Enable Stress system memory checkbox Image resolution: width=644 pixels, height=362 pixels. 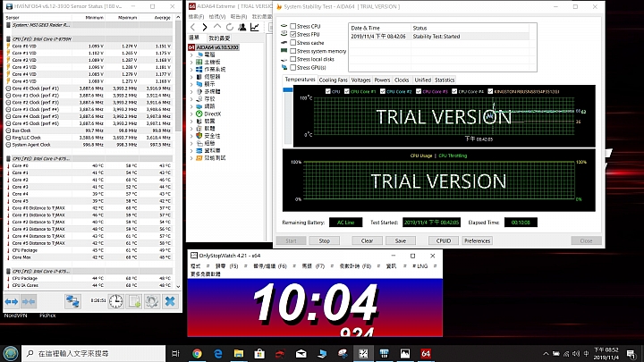(x=292, y=51)
